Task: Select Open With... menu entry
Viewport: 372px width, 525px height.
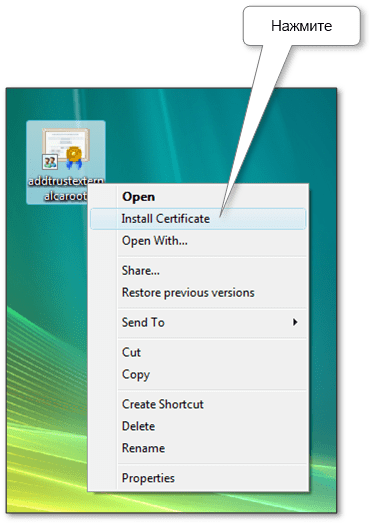Action: click(x=198, y=240)
